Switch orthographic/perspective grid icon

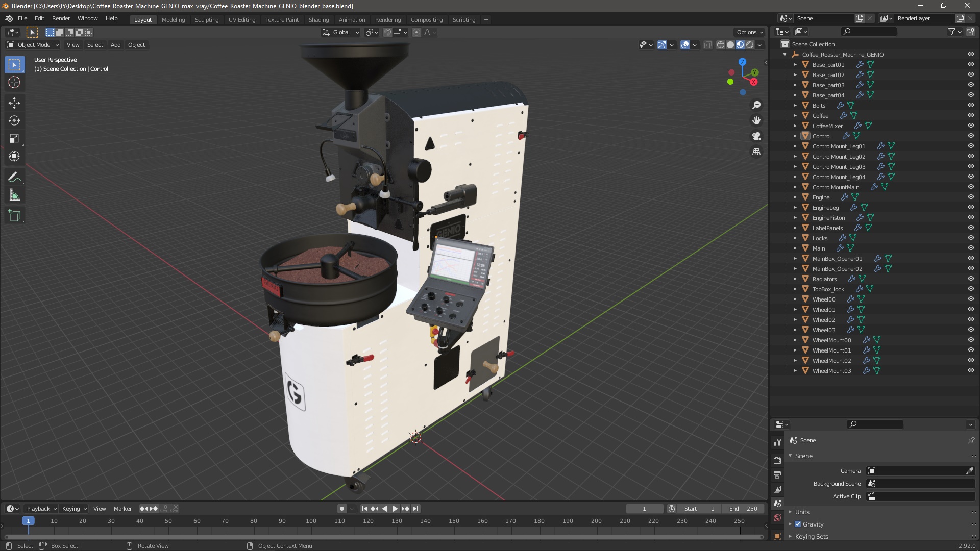pyautogui.click(x=756, y=152)
